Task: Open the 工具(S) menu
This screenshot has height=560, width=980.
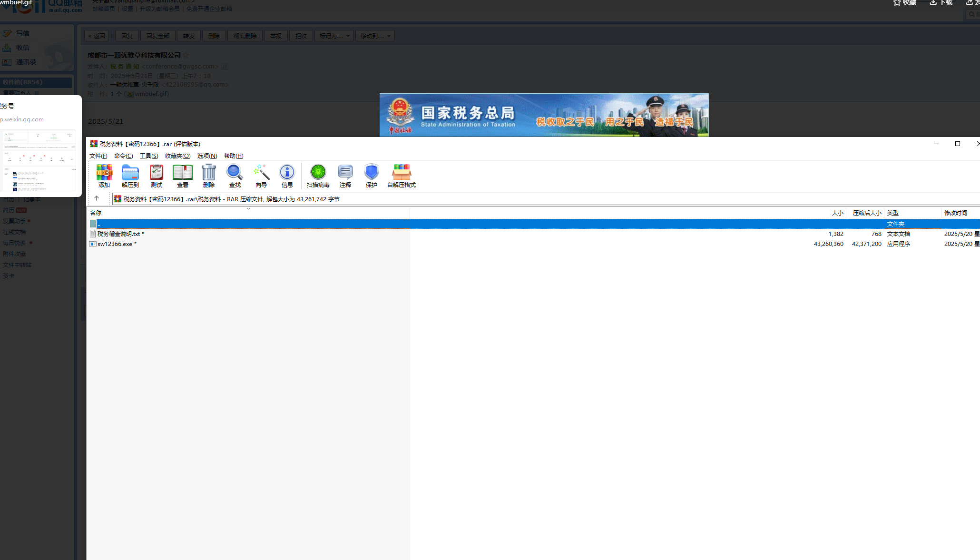Action: [x=148, y=156]
